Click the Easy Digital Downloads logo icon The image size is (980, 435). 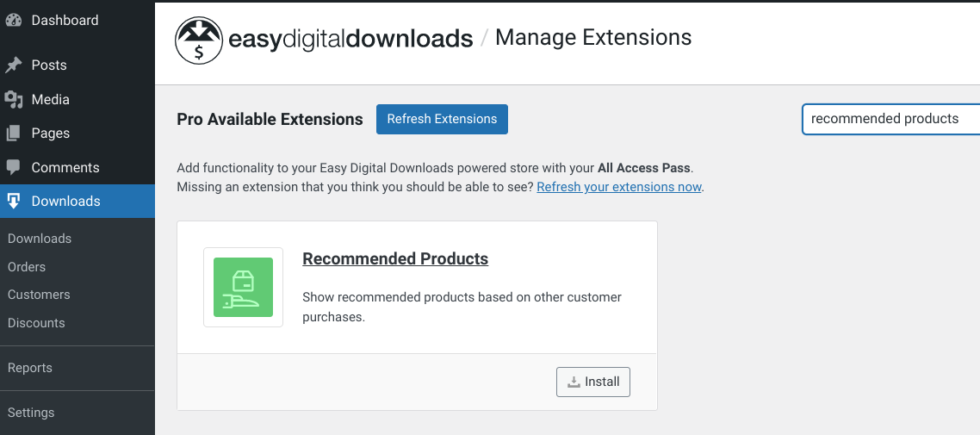coord(199,40)
